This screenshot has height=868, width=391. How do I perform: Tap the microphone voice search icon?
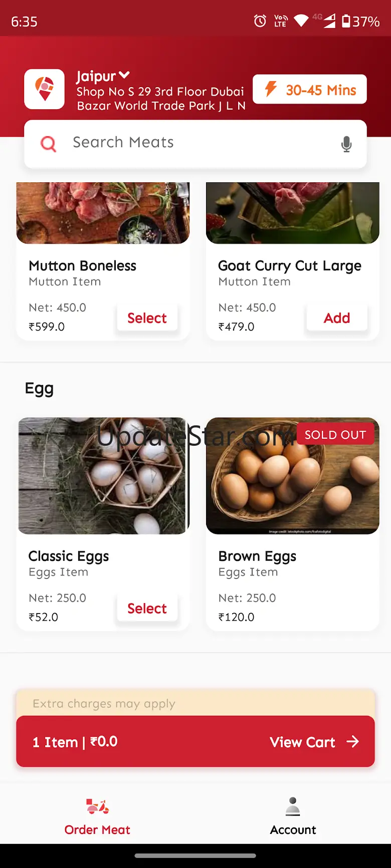click(346, 144)
